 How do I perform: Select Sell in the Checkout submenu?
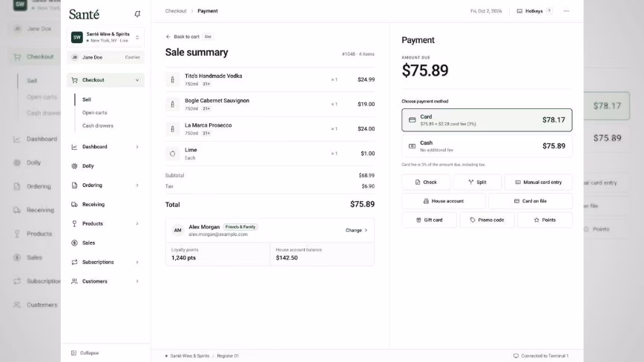click(87, 99)
